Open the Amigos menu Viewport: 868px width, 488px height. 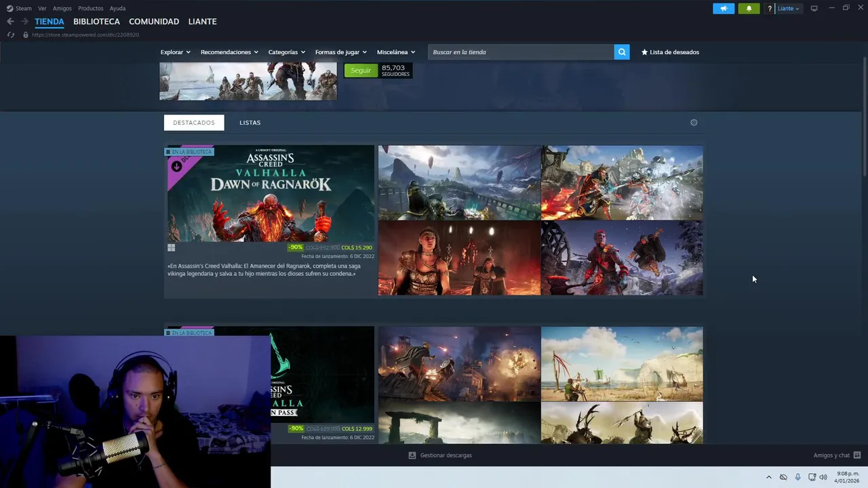[x=62, y=8]
